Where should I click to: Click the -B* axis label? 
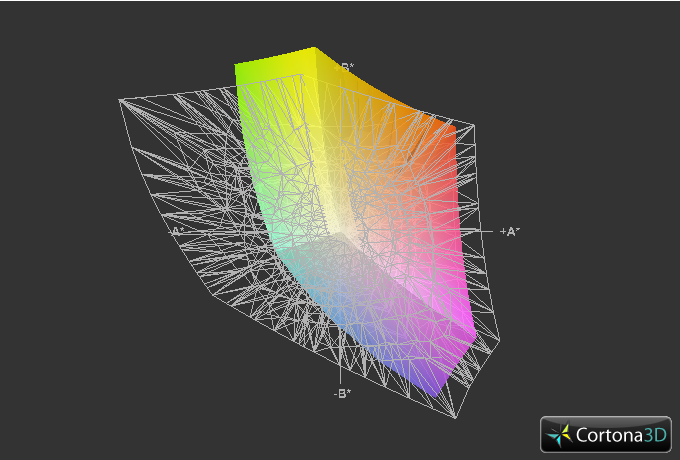click(x=342, y=394)
